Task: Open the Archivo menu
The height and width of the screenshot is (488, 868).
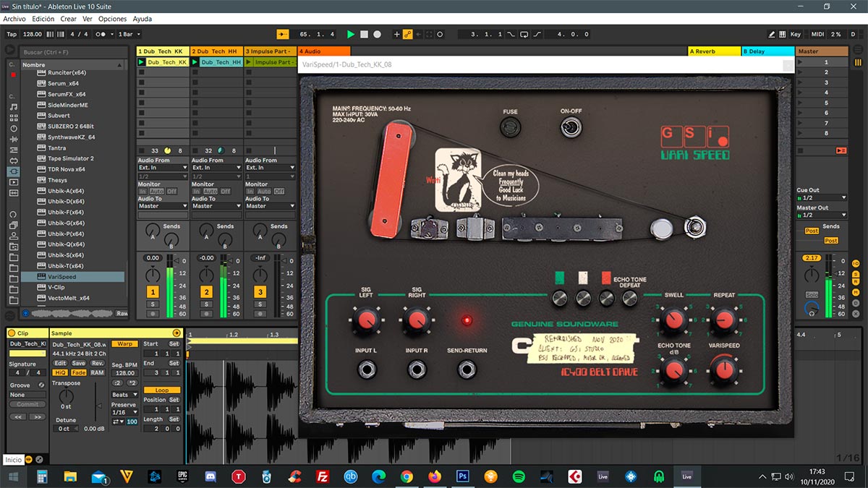Action: click(15, 19)
